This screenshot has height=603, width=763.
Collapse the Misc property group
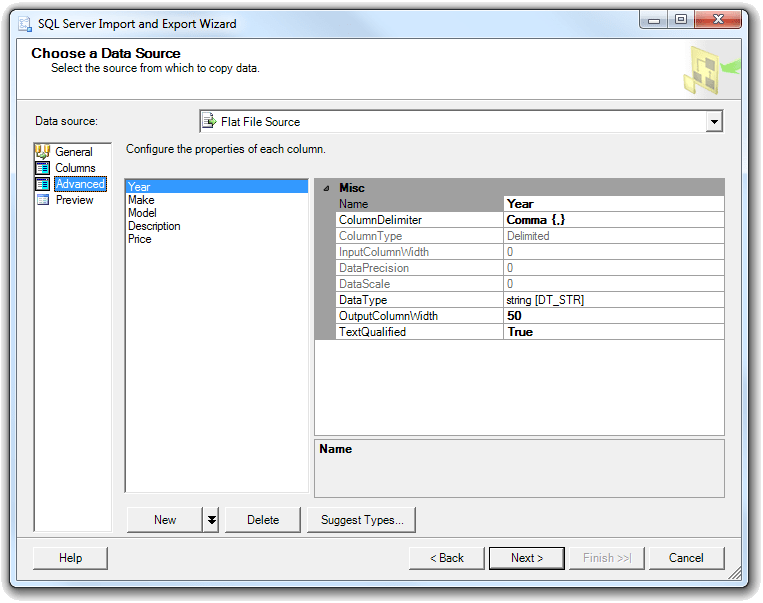click(327, 188)
